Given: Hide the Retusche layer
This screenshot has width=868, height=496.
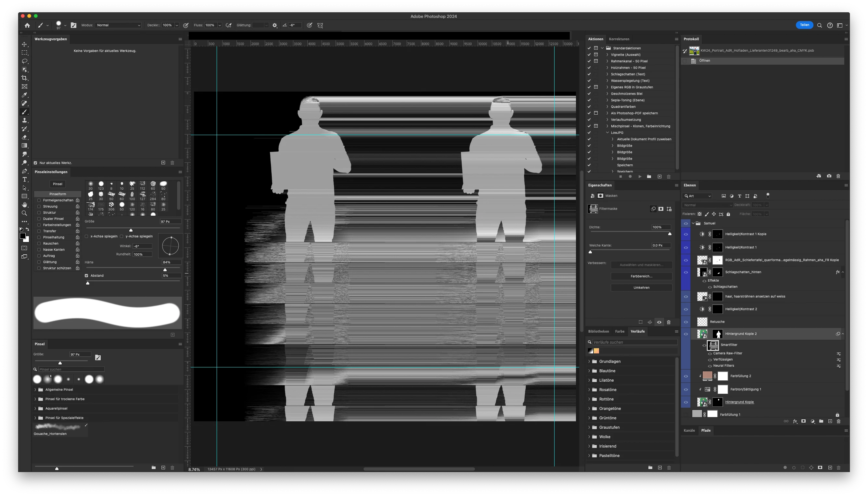Looking at the screenshot, I should (x=686, y=322).
